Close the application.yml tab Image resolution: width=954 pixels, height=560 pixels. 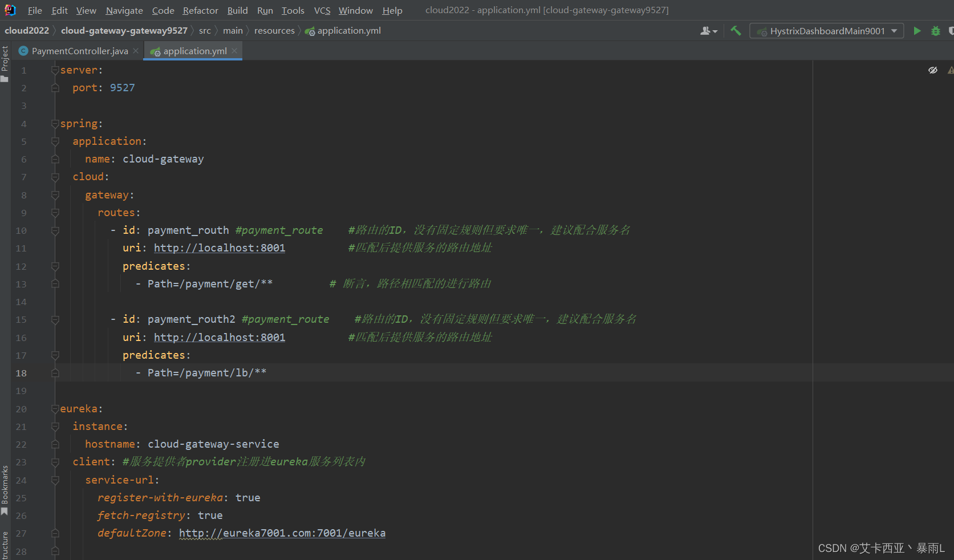[x=234, y=51]
